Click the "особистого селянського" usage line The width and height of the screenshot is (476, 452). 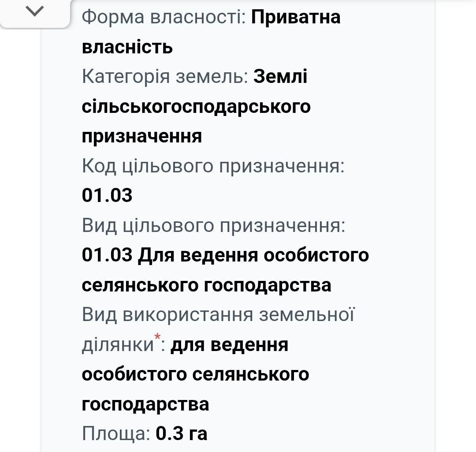coord(196,374)
